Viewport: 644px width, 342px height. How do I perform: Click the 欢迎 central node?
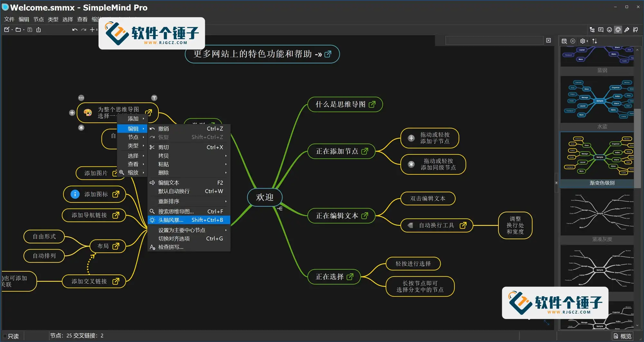click(x=265, y=197)
